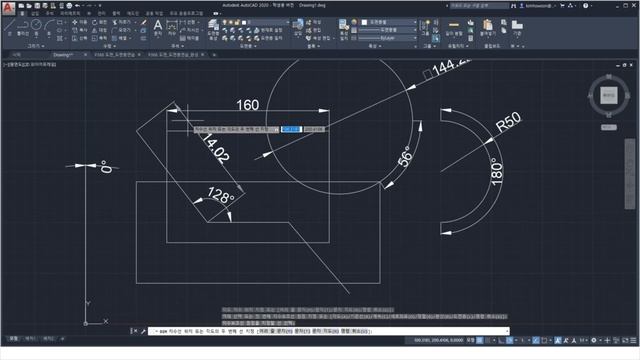Select the Line drawing tool
640x360 pixels.
(10, 26)
